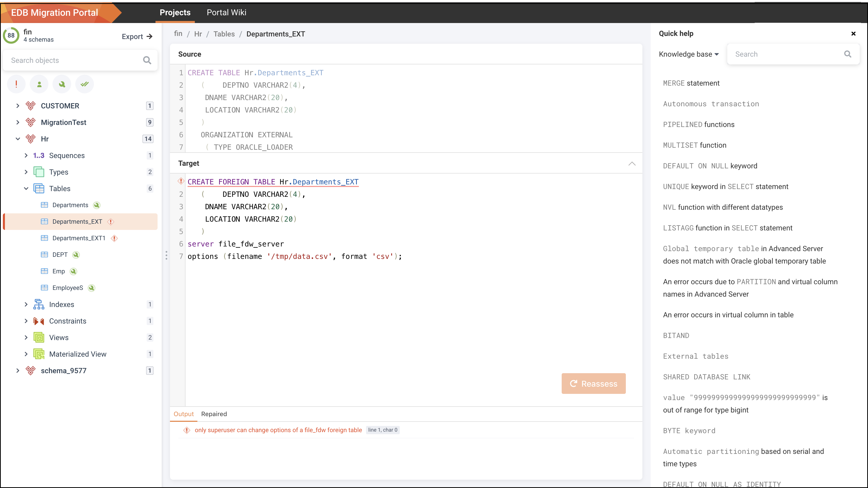Close the Quick help panel
Image resolution: width=868 pixels, height=488 pixels.
click(x=853, y=33)
